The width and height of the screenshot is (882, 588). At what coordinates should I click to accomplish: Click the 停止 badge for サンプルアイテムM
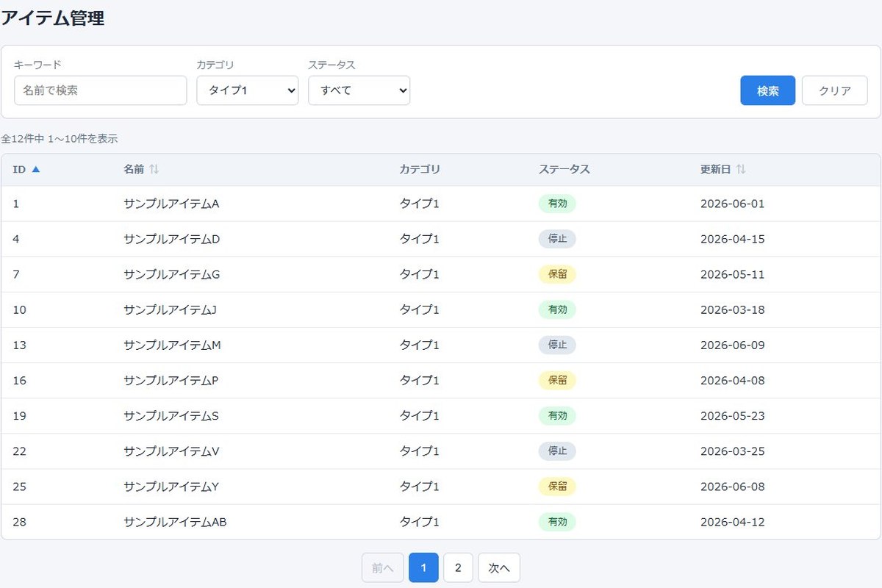557,345
